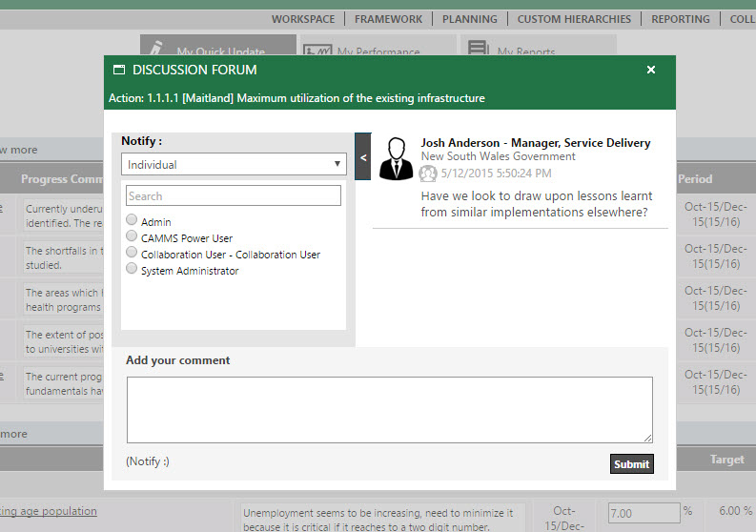Open the Individual notify dropdown
This screenshot has width=756, height=532.
click(x=234, y=165)
